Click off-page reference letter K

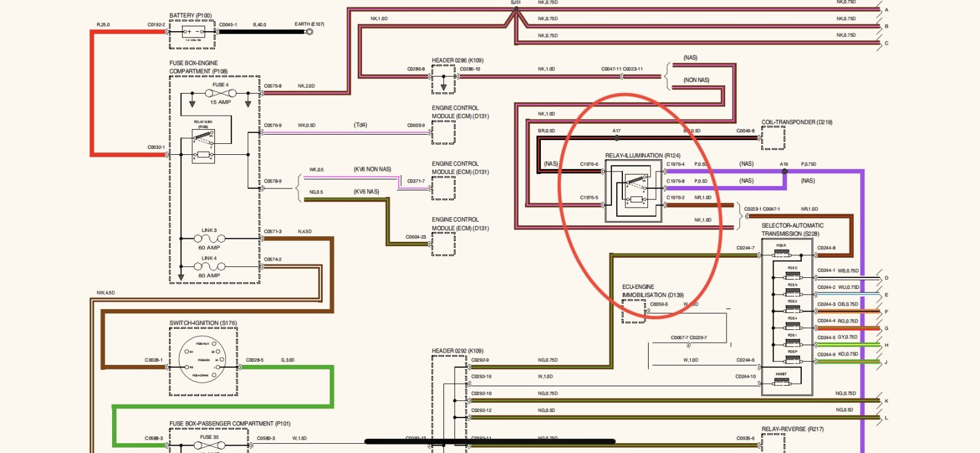tap(886, 401)
